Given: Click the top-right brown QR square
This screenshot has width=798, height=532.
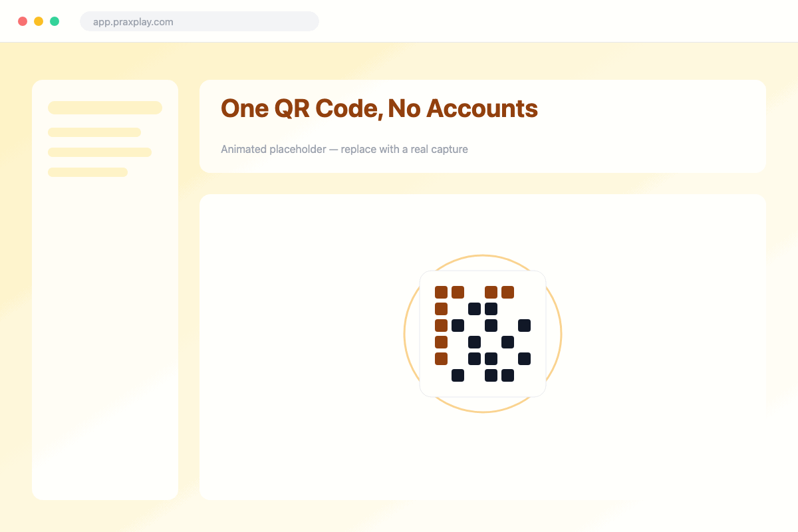Looking at the screenshot, I should [507, 292].
